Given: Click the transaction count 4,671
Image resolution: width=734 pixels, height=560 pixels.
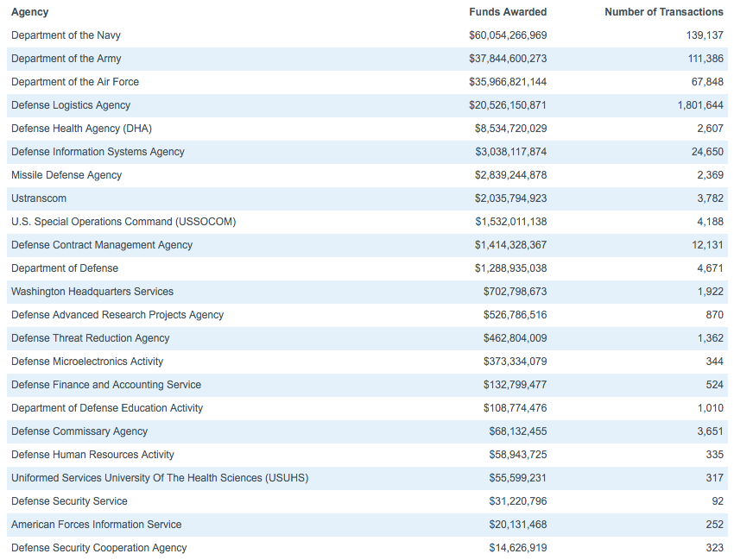Looking at the screenshot, I should point(710,268).
